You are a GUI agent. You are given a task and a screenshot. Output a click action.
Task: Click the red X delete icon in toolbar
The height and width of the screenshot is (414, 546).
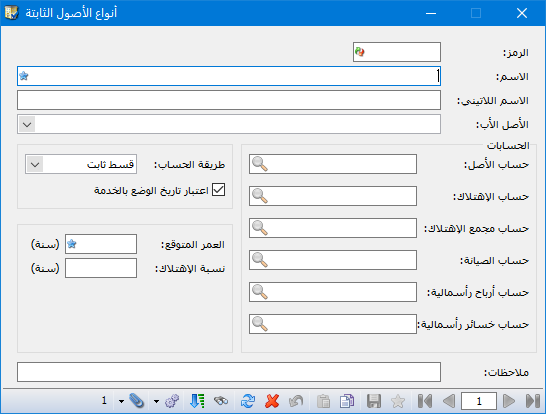pyautogui.click(x=272, y=401)
